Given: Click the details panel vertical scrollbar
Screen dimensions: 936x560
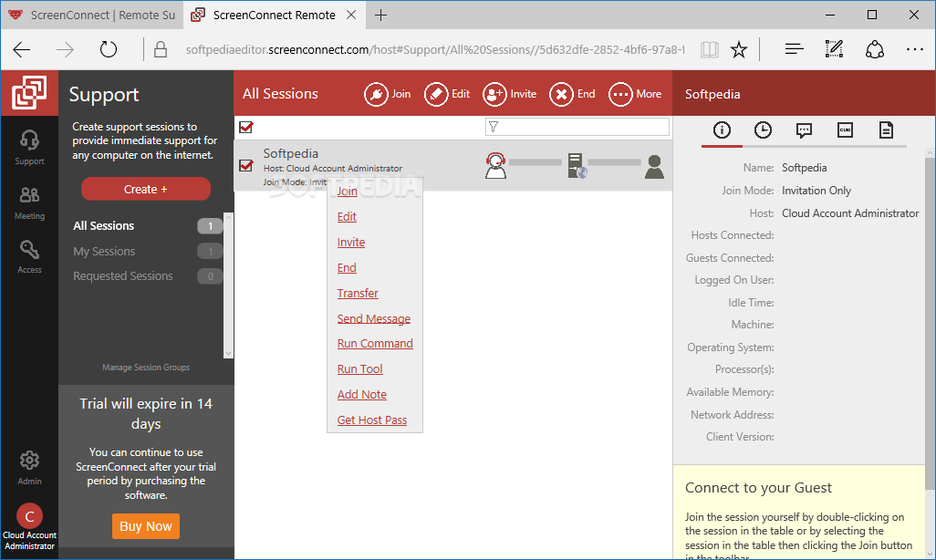Looking at the screenshot, I should (x=930, y=354).
